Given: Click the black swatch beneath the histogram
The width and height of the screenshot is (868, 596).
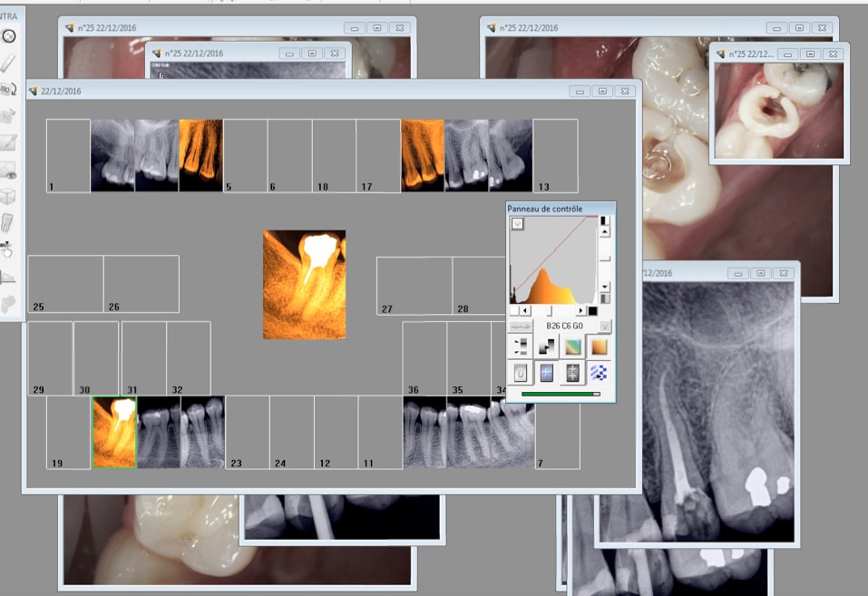Looking at the screenshot, I should click(x=592, y=311).
